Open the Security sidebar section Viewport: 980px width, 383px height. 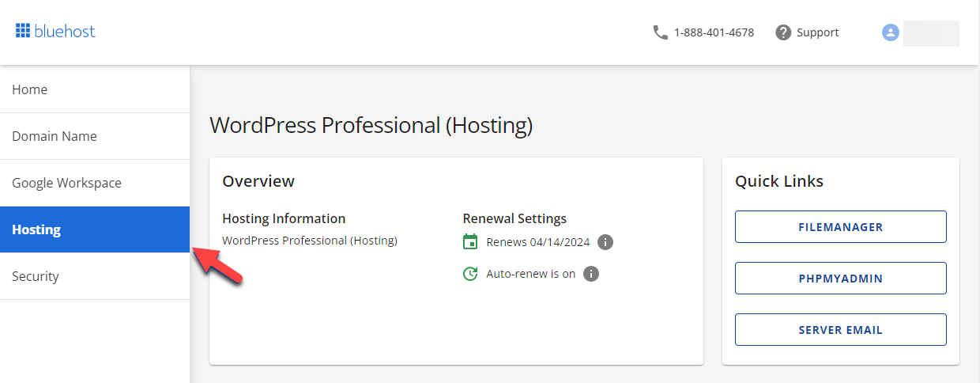coord(36,276)
